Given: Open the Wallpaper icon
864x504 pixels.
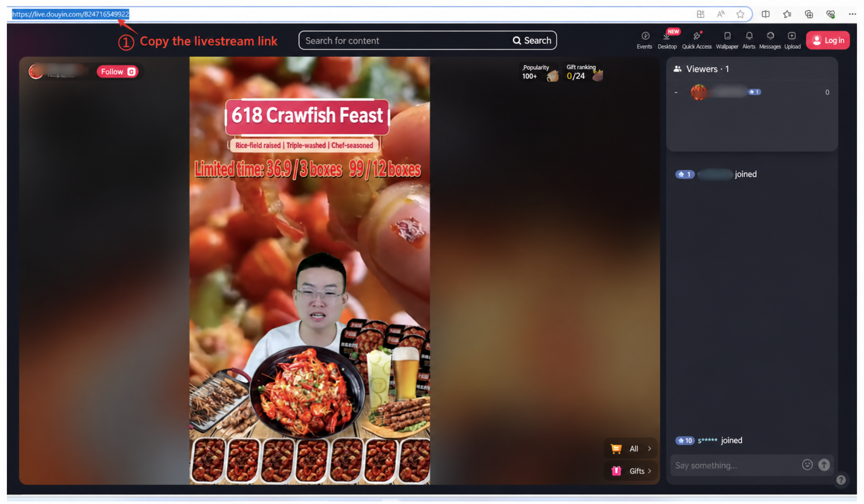Looking at the screenshot, I should tap(727, 40).
